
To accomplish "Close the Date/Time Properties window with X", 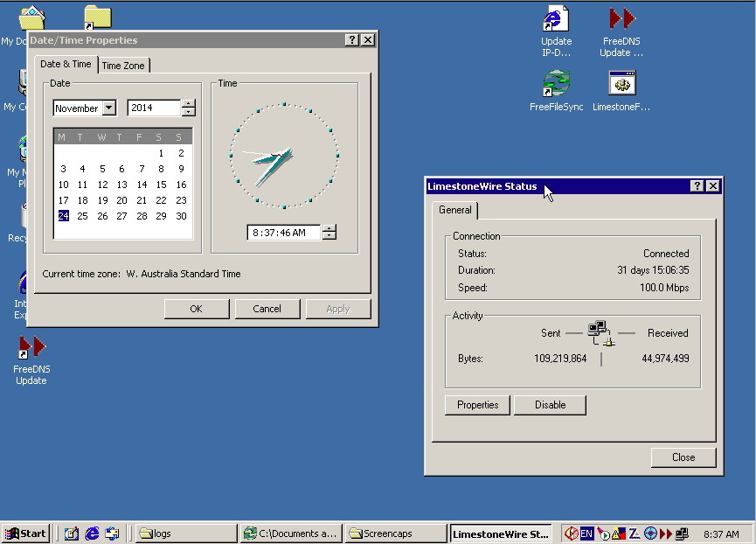I will point(368,40).
